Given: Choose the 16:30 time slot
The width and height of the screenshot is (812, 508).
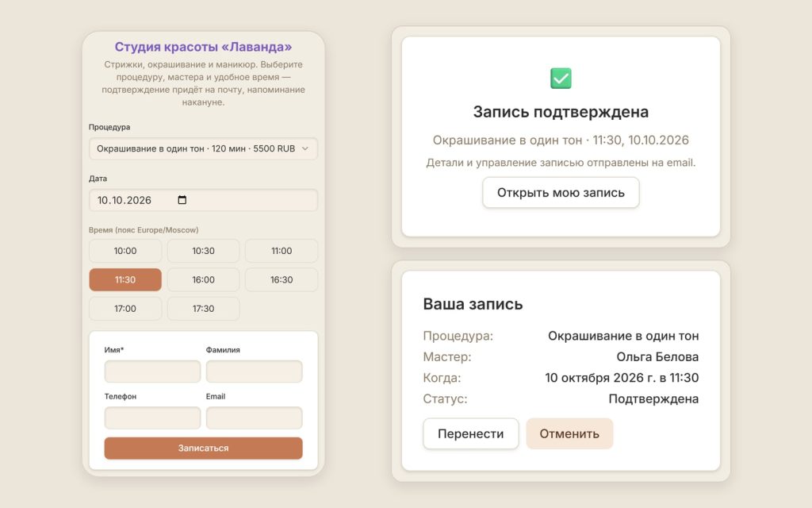Looking at the screenshot, I should [x=282, y=280].
